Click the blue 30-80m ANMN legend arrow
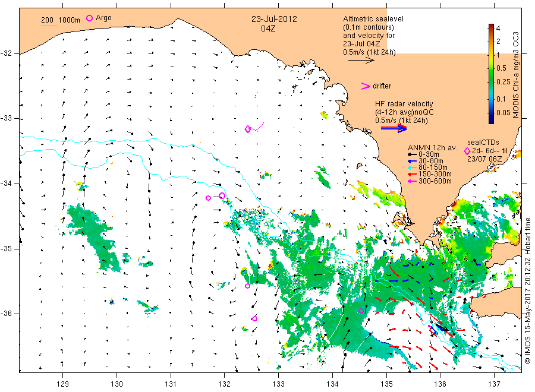The width and height of the screenshot is (535, 392). pyautogui.click(x=412, y=161)
